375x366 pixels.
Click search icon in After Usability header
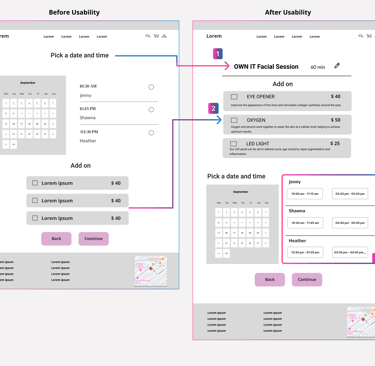[361, 36]
